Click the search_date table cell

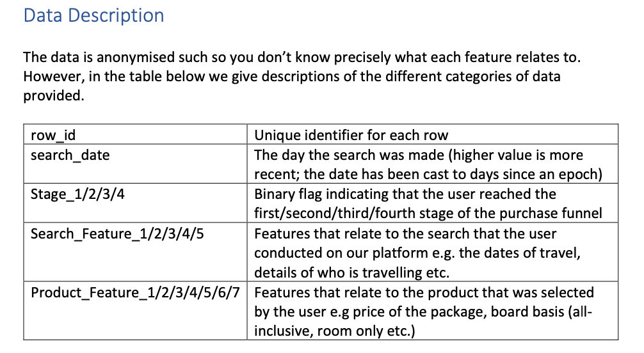pos(135,164)
